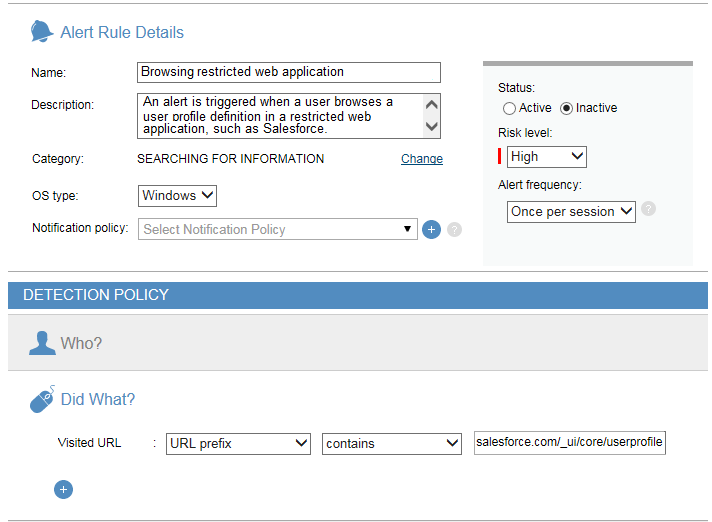Image resolution: width=712 pixels, height=522 pixels.
Task: Open the Risk level High dropdown
Action: 546,156
